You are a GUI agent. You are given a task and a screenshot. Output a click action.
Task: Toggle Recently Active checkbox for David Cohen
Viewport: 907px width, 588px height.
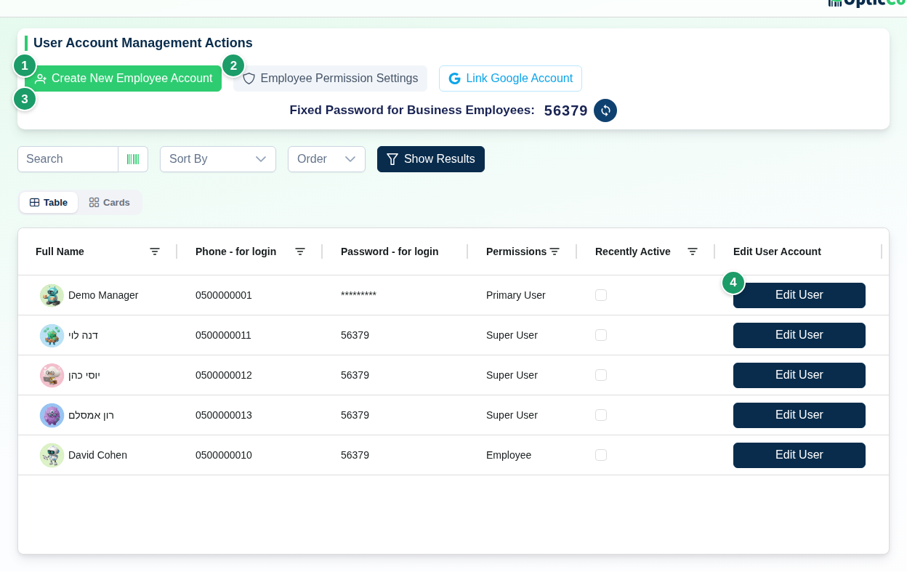[601, 455]
